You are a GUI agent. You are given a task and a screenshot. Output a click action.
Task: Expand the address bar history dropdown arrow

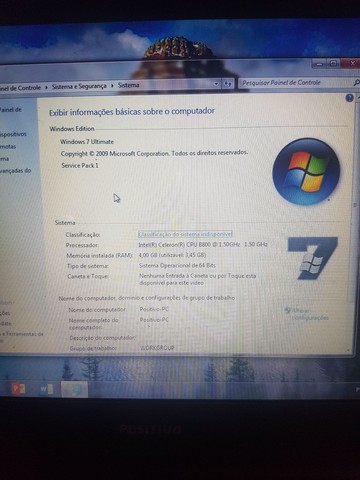216,84
